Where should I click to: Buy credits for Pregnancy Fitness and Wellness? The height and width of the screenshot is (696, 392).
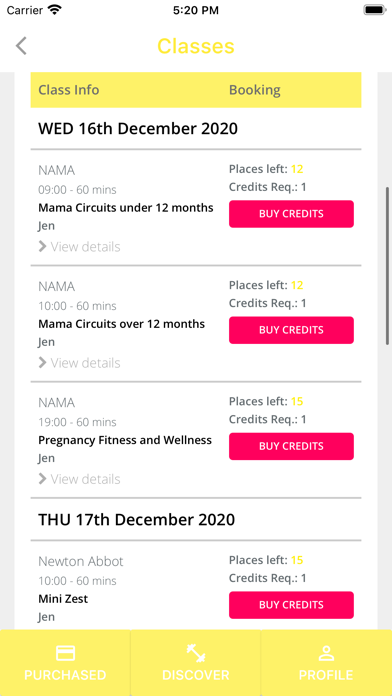coord(291,447)
